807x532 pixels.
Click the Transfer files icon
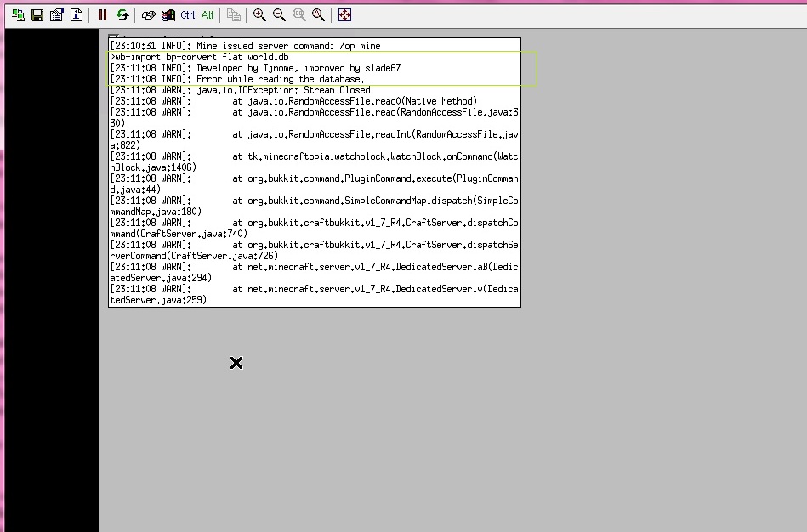click(233, 15)
